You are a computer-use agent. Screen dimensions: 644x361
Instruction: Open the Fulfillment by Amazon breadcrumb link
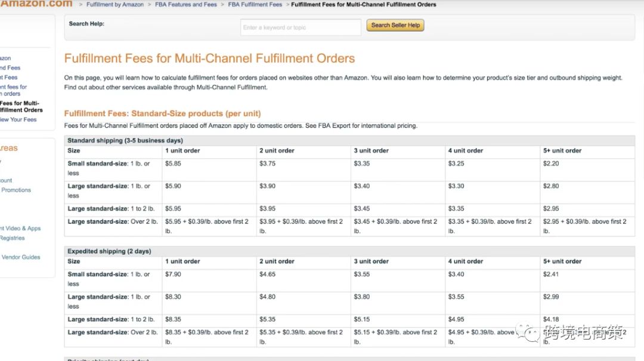click(x=115, y=5)
